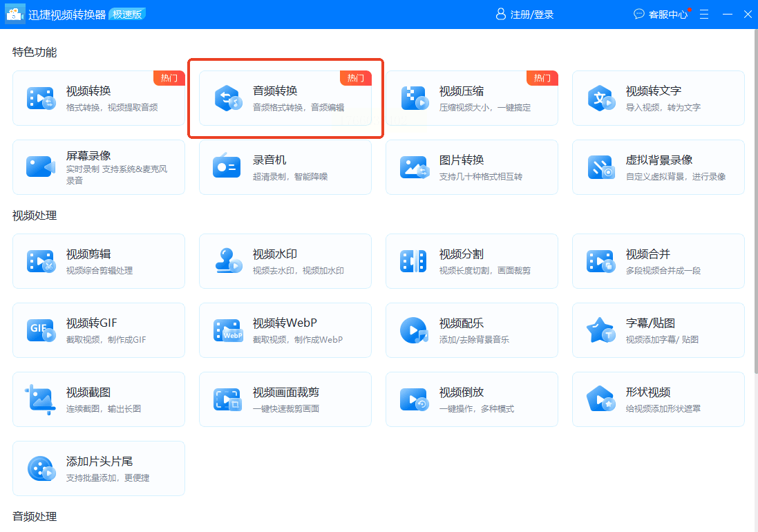Close the 迅捷视频转换器 window

748,15
